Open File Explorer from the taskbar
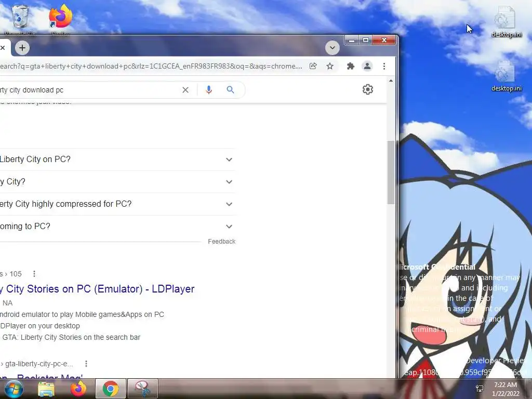 [x=46, y=389]
